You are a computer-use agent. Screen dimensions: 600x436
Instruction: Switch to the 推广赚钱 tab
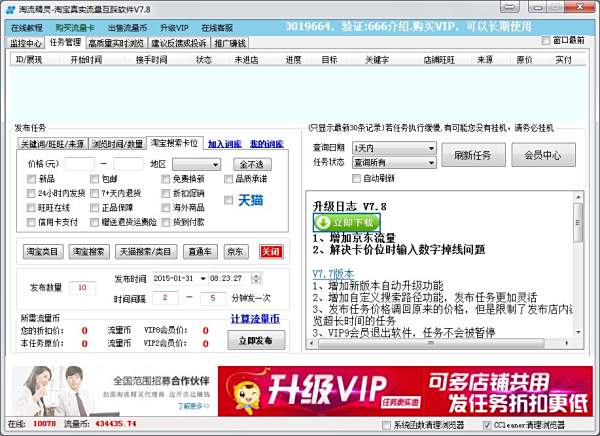click(x=230, y=43)
